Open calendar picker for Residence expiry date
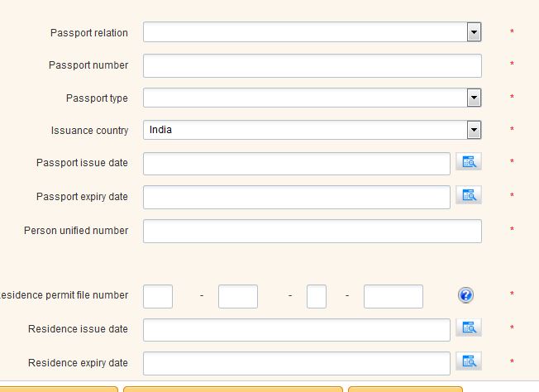This screenshot has height=392, width=539. (469, 361)
